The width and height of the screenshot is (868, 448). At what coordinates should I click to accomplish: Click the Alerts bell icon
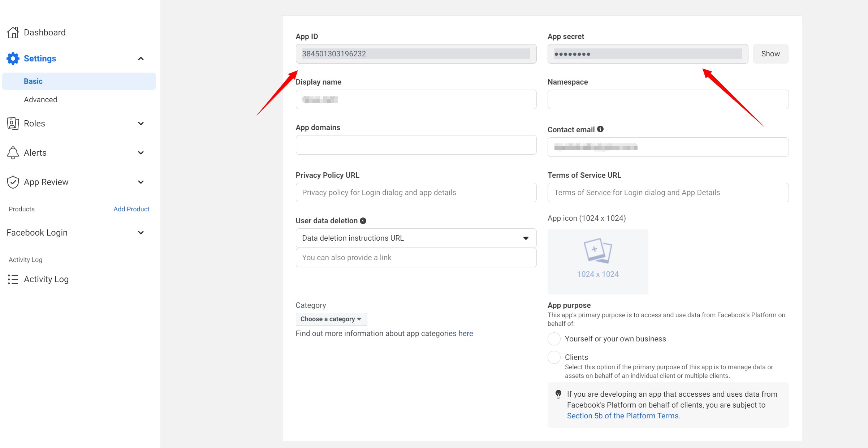13,152
